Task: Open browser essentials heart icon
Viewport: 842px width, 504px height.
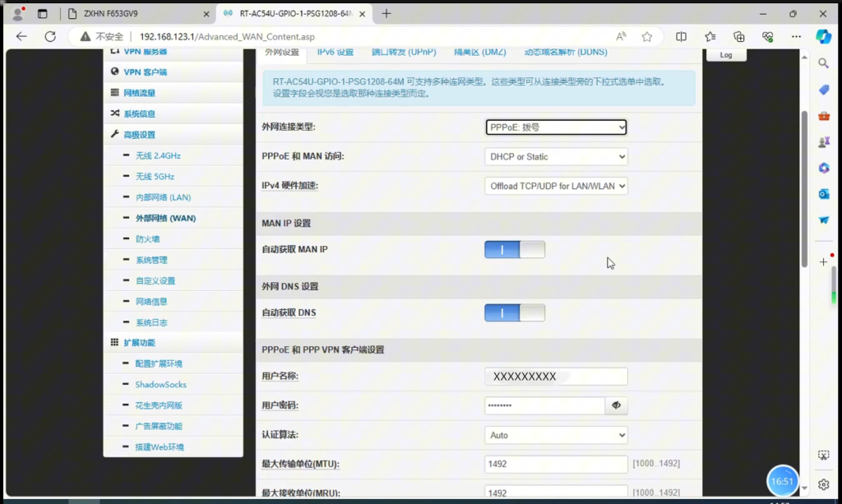Action: (x=767, y=37)
